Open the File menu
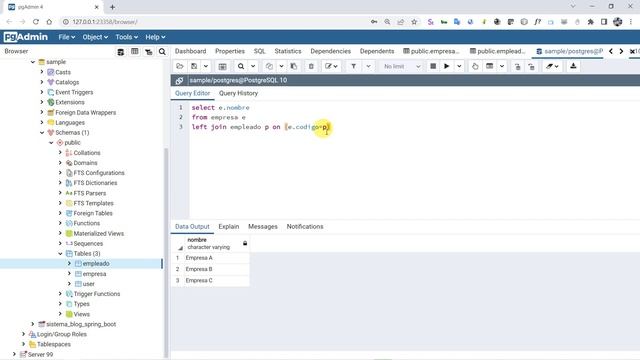640x360 pixels. tap(67, 37)
